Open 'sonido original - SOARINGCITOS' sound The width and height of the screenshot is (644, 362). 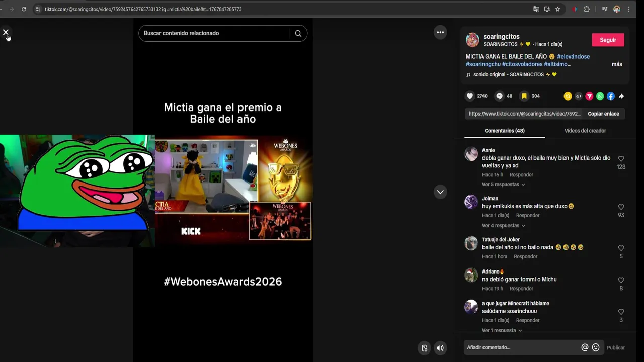tap(512, 75)
